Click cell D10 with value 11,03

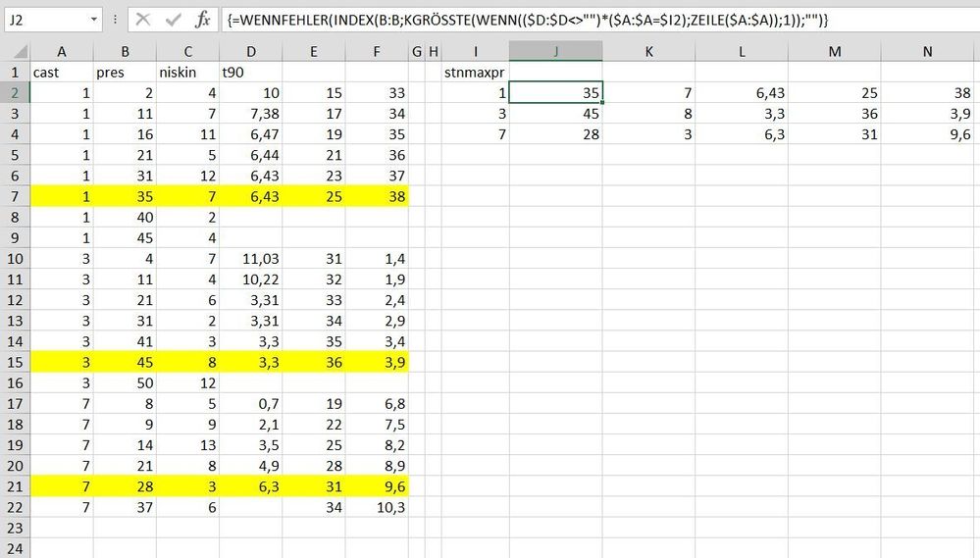click(250, 259)
